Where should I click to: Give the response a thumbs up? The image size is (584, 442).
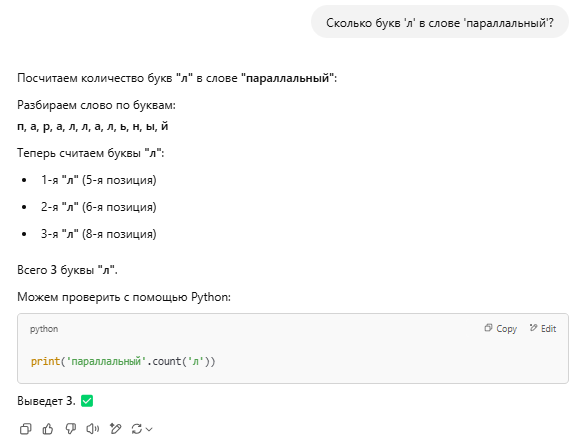pos(48,429)
